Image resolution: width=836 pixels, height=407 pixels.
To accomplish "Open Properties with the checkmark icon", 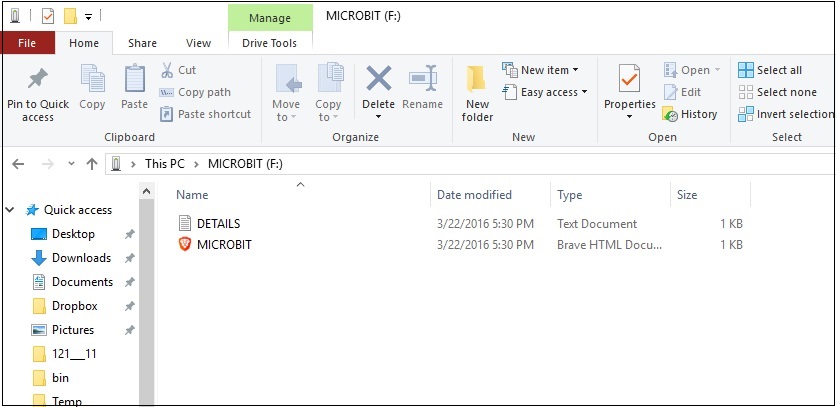I will [629, 79].
